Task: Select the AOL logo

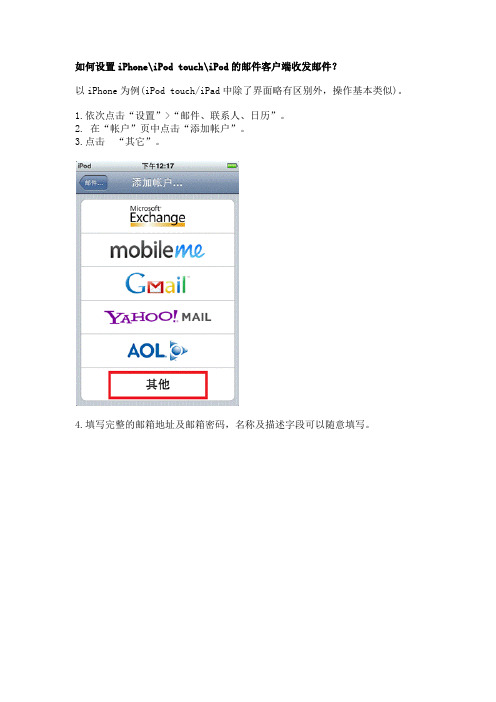Action: coord(157,351)
